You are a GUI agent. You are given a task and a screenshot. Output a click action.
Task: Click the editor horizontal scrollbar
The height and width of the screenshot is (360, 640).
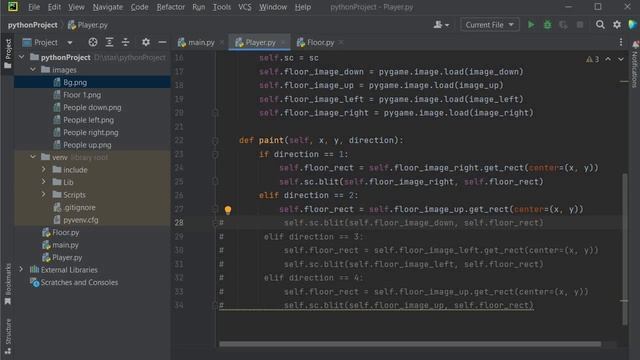410,344
